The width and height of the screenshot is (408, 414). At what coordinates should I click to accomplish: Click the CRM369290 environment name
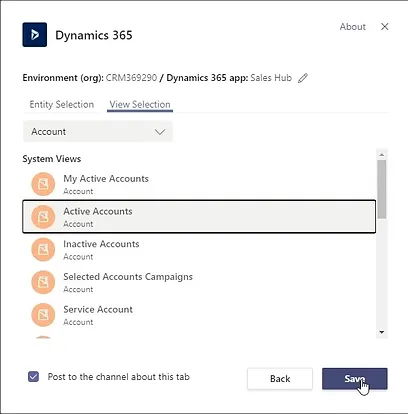point(131,78)
